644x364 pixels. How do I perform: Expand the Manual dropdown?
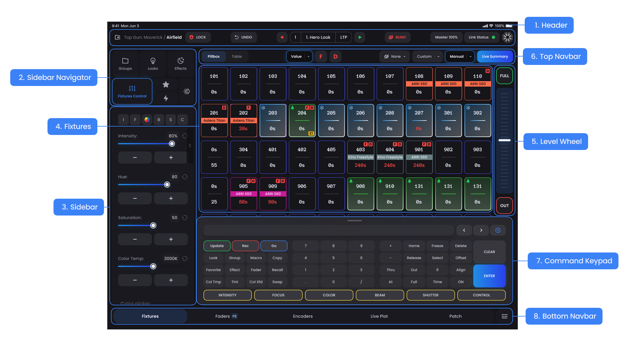pos(470,57)
